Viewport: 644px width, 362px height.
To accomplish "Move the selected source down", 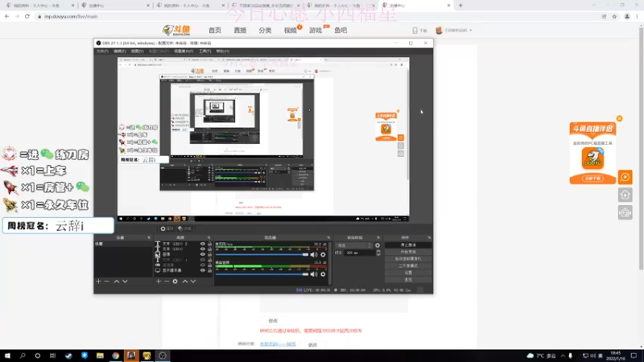I will click(x=193, y=282).
